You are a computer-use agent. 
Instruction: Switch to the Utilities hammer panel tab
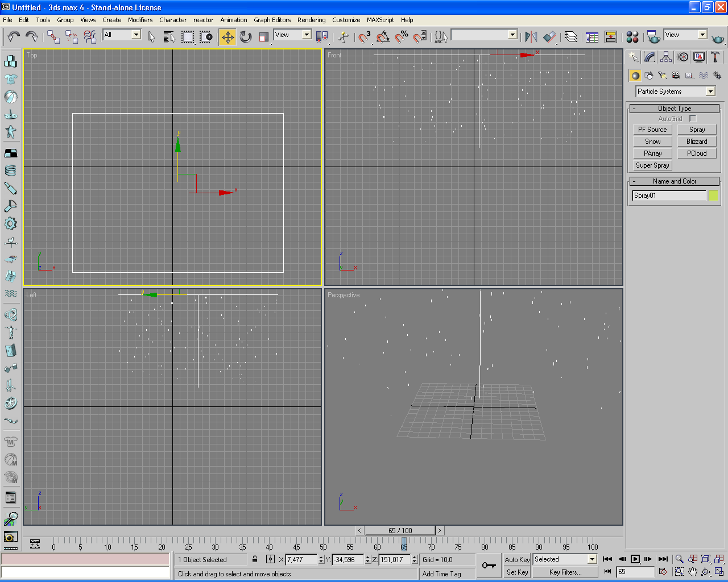[x=715, y=57]
